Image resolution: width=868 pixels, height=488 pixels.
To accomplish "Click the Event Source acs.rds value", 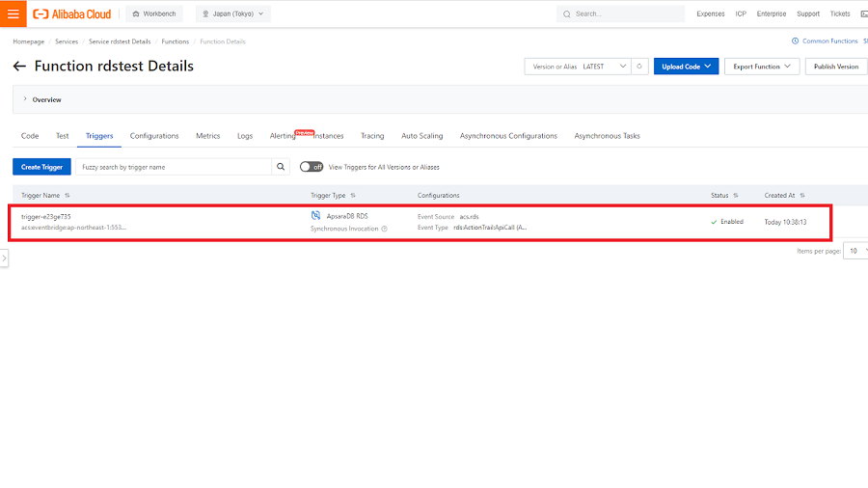I will (x=469, y=217).
